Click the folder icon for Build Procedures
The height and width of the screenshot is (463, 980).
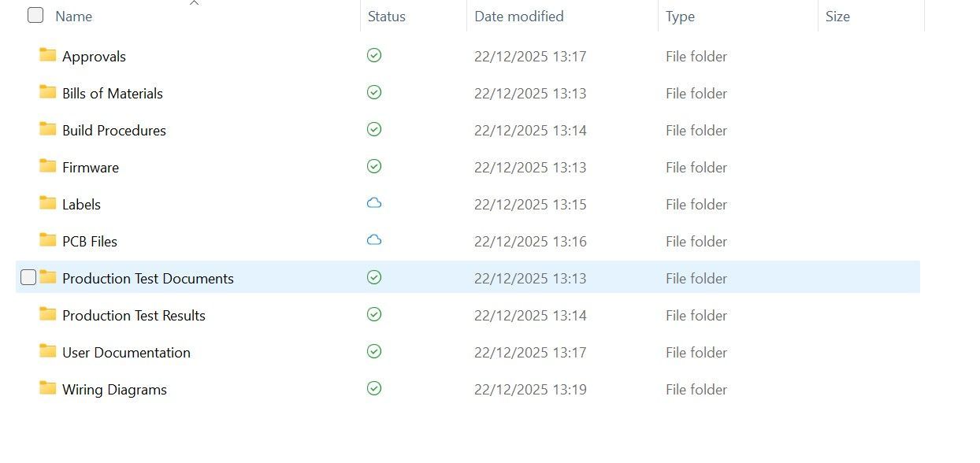coord(47,129)
